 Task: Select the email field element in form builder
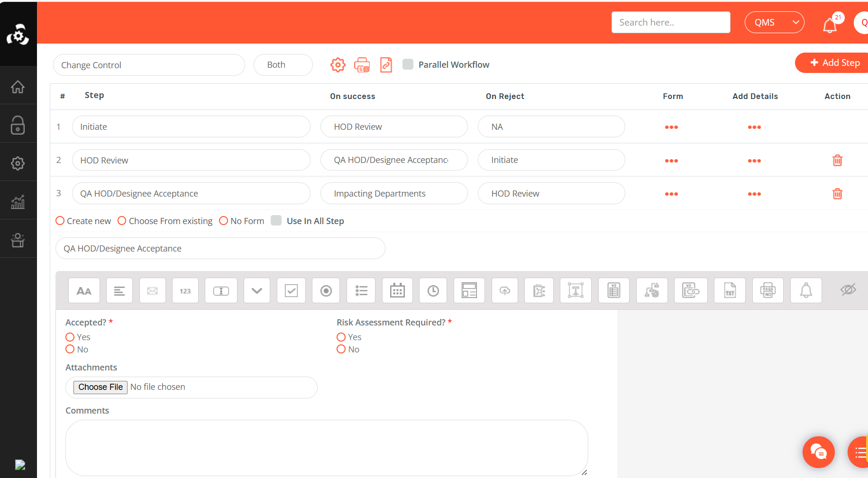[152, 290]
